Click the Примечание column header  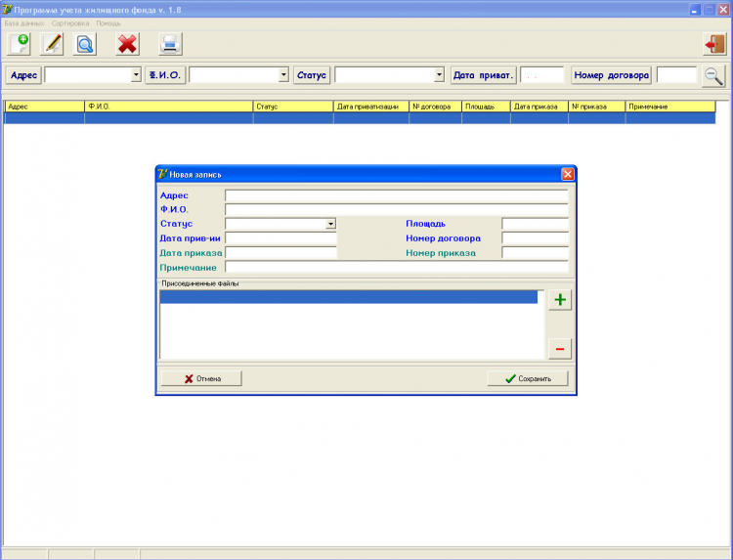[670, 107]
